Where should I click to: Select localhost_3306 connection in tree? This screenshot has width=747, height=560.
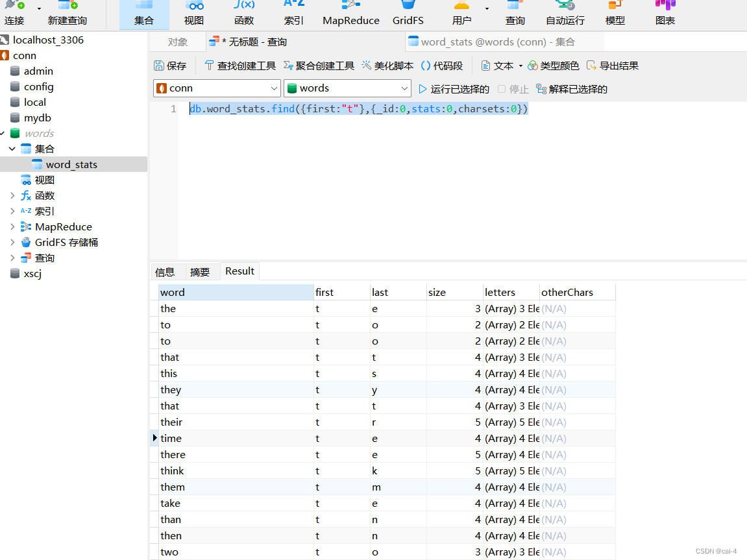(48, 40)
